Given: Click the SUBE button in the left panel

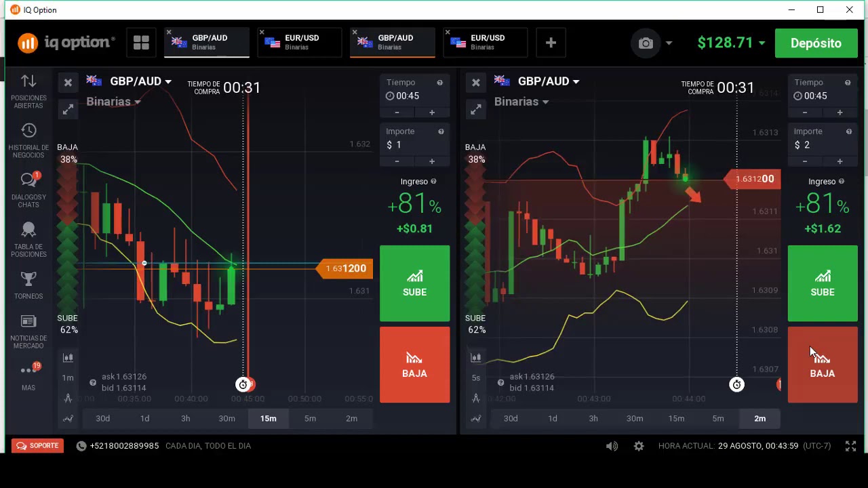Looking at the screenshot, I should tap(415, 283).
